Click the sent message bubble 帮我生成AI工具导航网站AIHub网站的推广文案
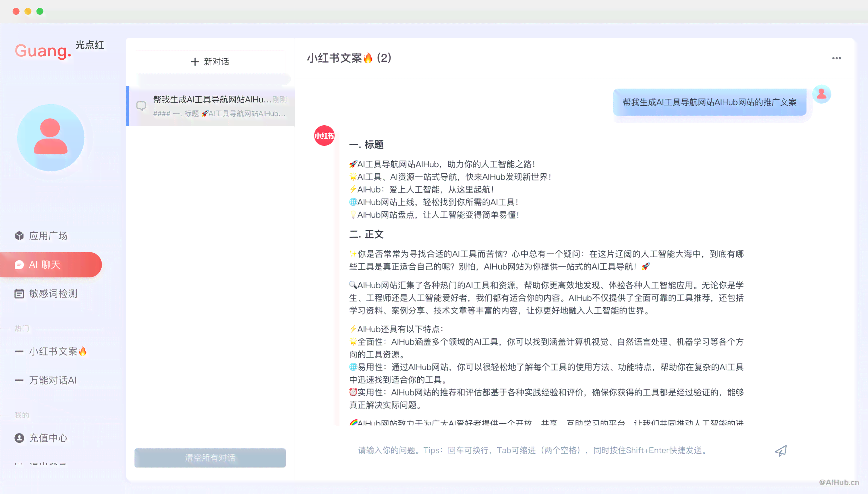868x494 pixels. coord(709,102)
